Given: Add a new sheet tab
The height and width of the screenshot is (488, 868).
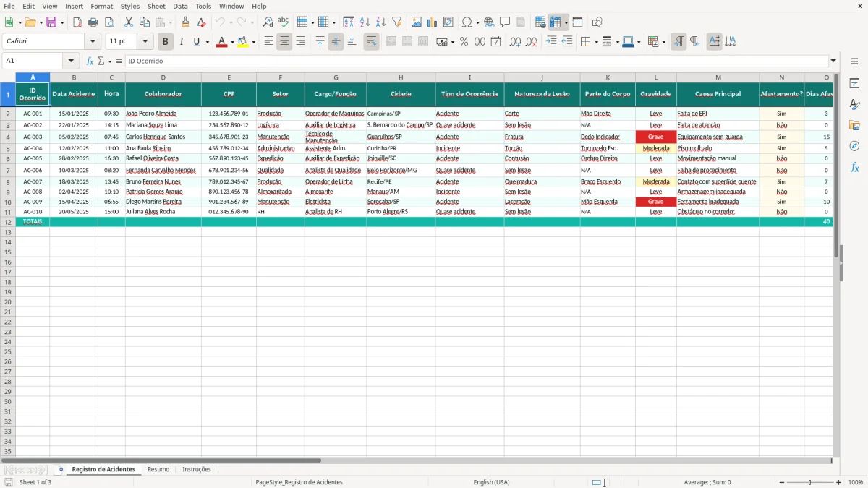Looking at the screenshot, I should point(61,469).
